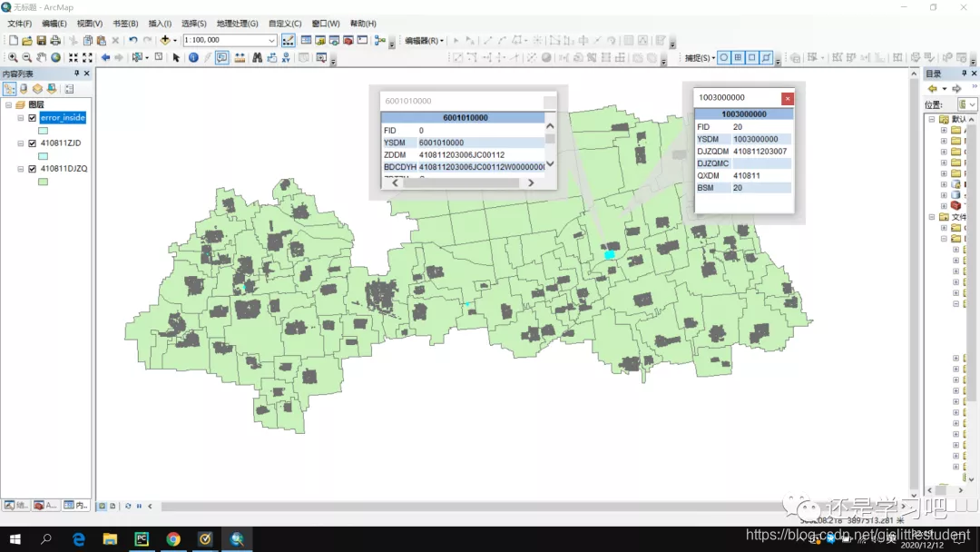
Task: Pause map drawing button
Action: click(139, 506)
